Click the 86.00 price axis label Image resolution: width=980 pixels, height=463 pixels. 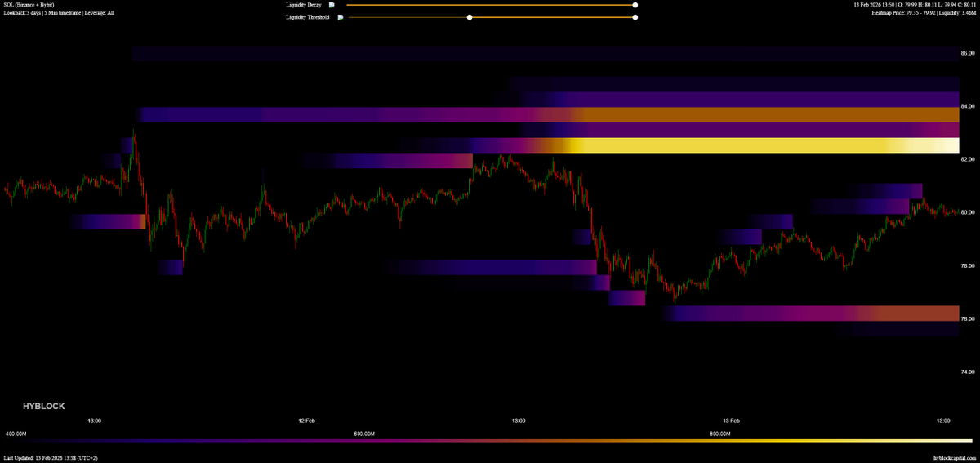click(968, 53)
